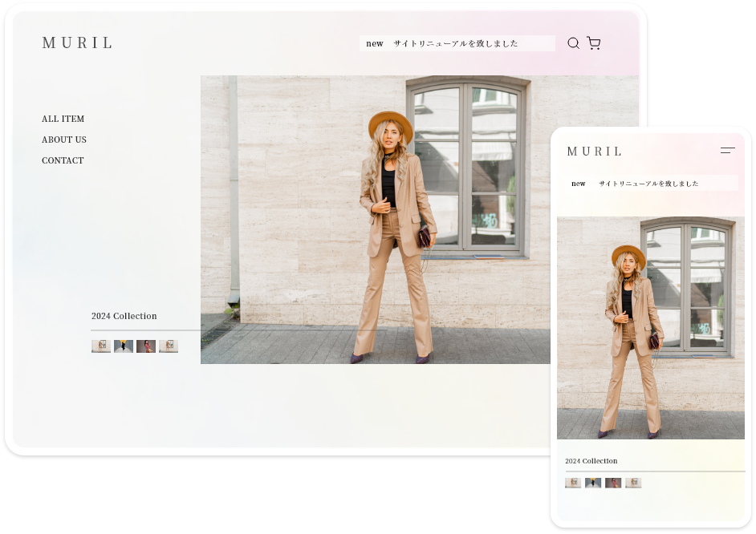Click the mobile hero fashion image
This screenshot has height=534, width=756.
coord(650,328)
